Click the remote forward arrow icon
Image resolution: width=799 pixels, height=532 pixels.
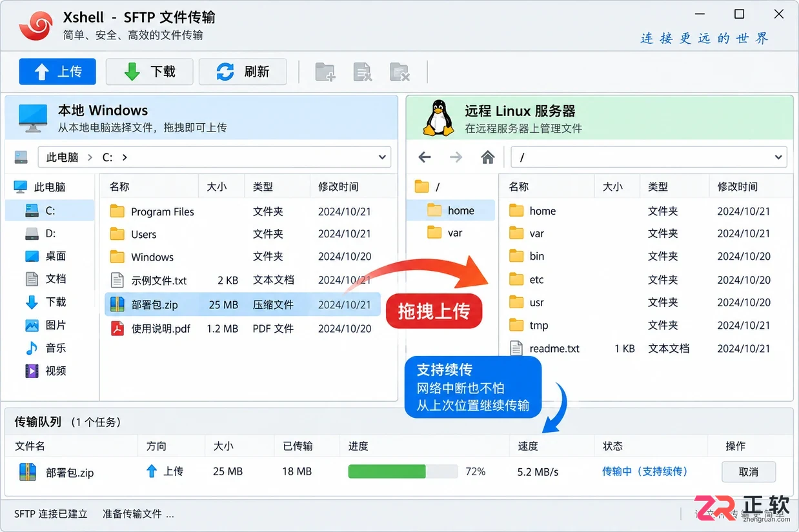click(x=456, y=157)
